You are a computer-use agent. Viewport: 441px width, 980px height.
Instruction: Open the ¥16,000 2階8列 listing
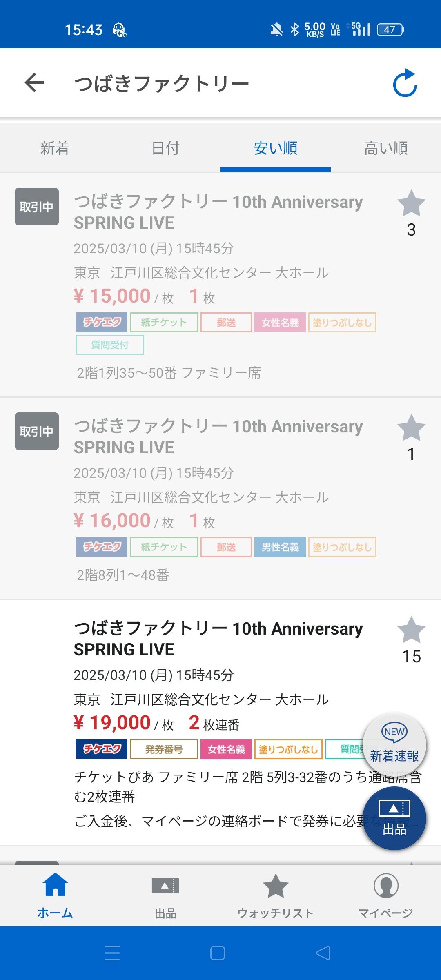pyautogui.click(x=220, y=498)
